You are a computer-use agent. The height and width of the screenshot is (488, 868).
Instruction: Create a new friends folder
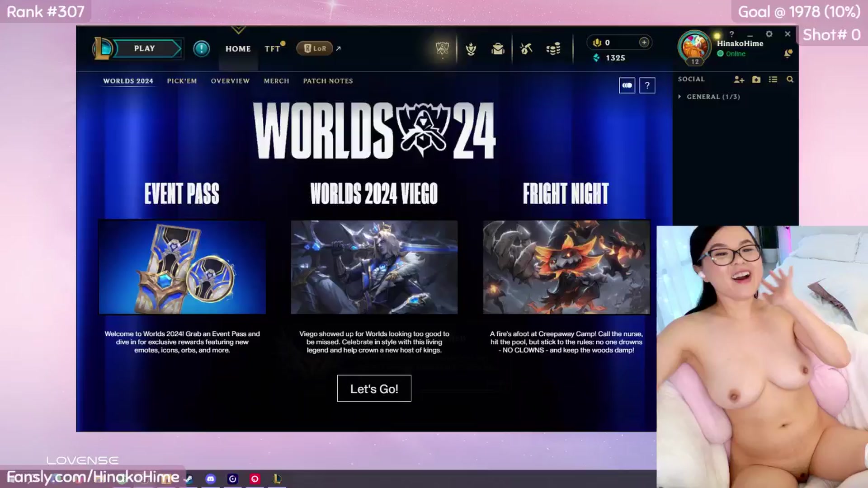(756, 80)
